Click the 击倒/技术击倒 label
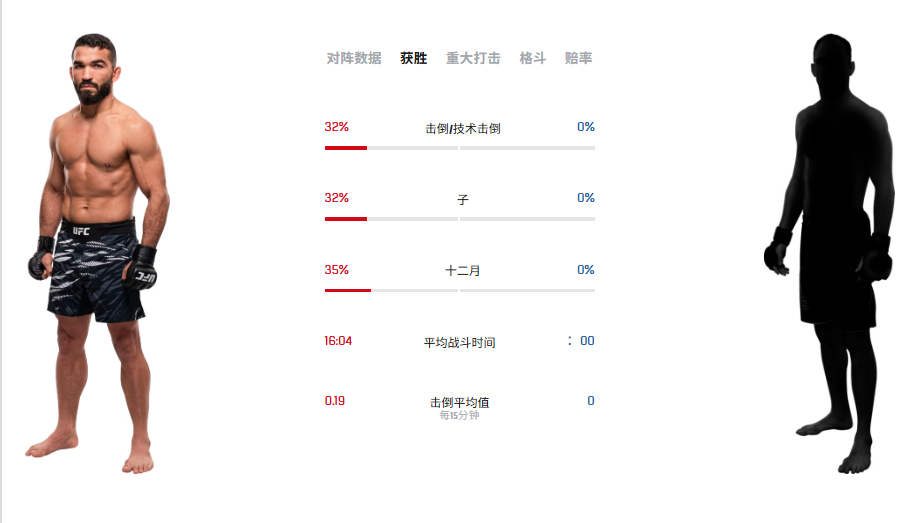 462,129
